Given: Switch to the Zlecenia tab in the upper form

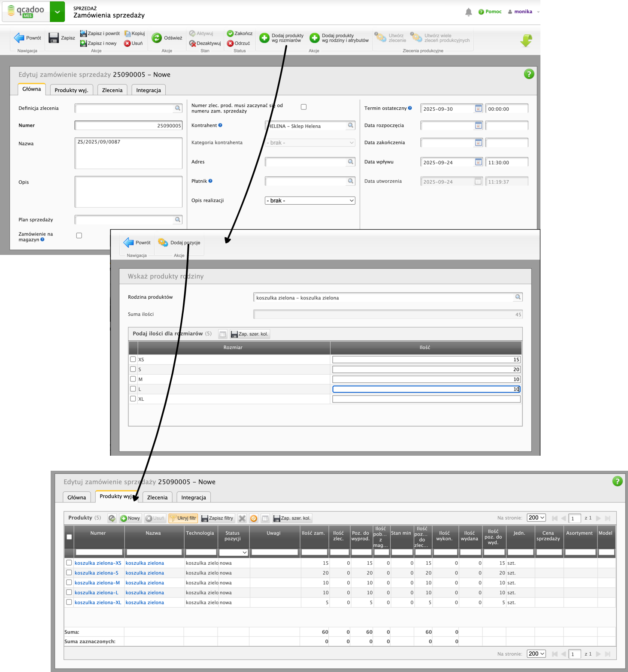Looking at the screenshot, I should [x=112, y=90].
